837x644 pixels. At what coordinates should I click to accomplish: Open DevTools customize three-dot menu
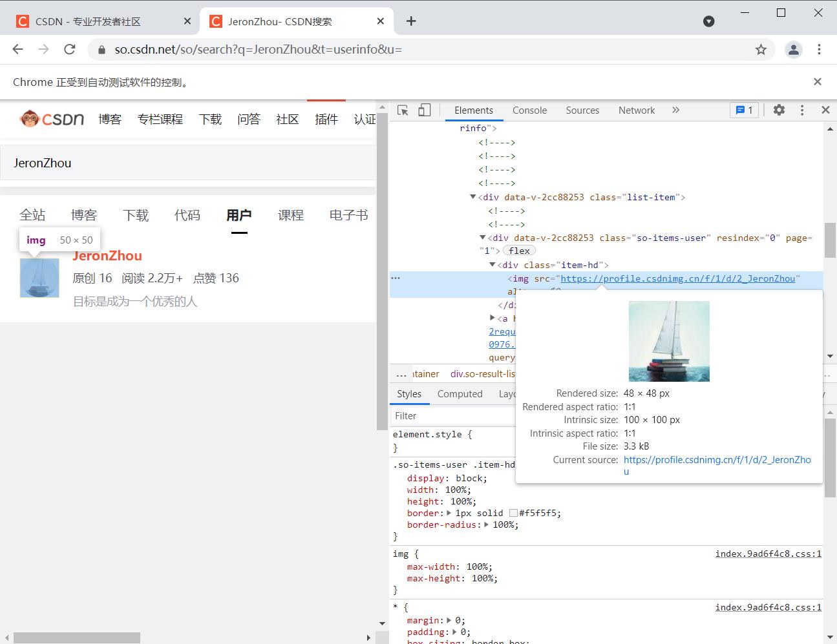coord(802,110)
